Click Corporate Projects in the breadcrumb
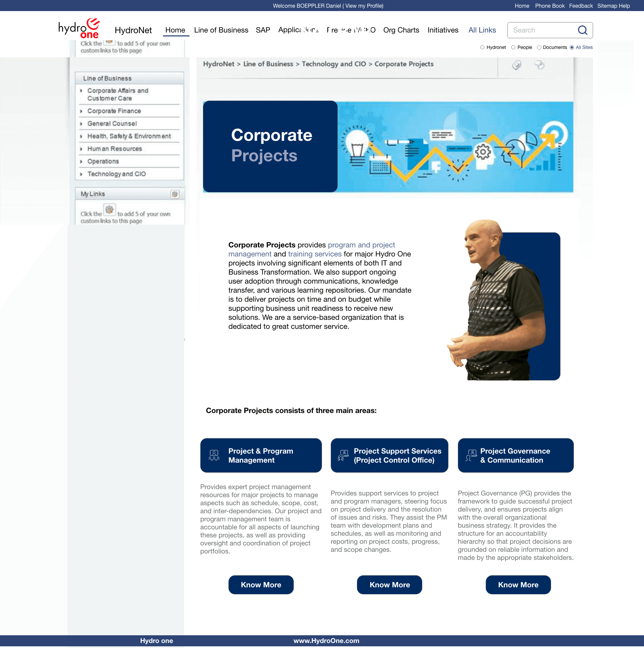644x648 pixels. click(404, 64)
